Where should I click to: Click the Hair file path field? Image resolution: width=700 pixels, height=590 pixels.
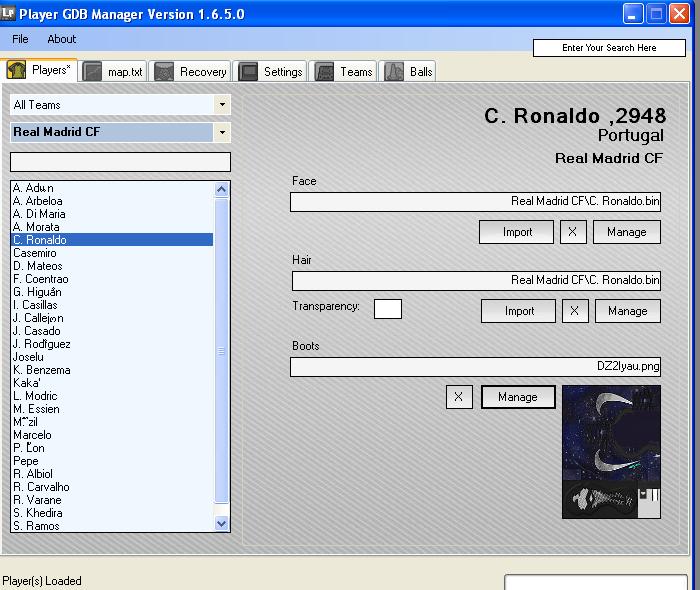[x=476, y=281]
